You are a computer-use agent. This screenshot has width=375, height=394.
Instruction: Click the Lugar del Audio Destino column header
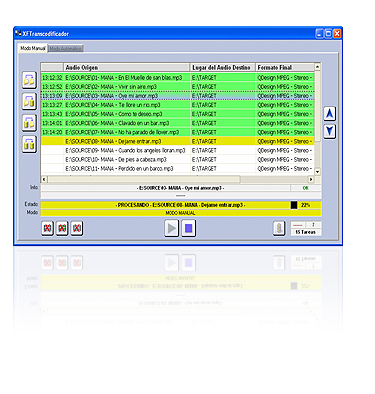point(223,67)
